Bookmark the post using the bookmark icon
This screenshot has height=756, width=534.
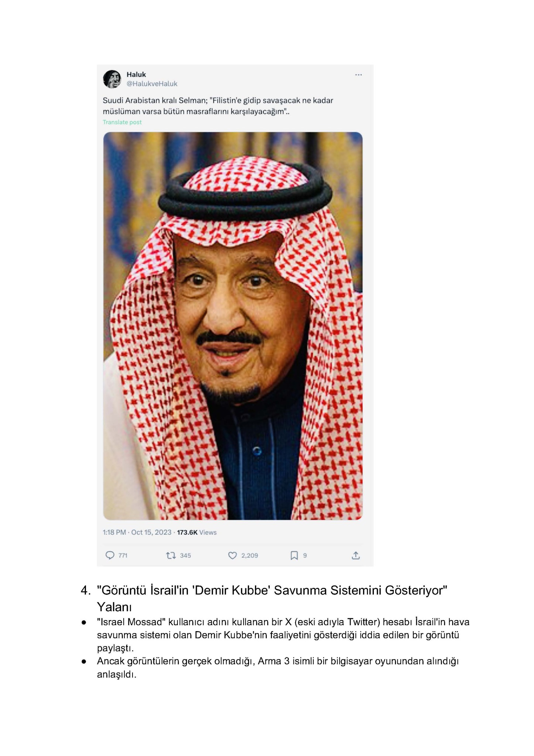[294, 555]
